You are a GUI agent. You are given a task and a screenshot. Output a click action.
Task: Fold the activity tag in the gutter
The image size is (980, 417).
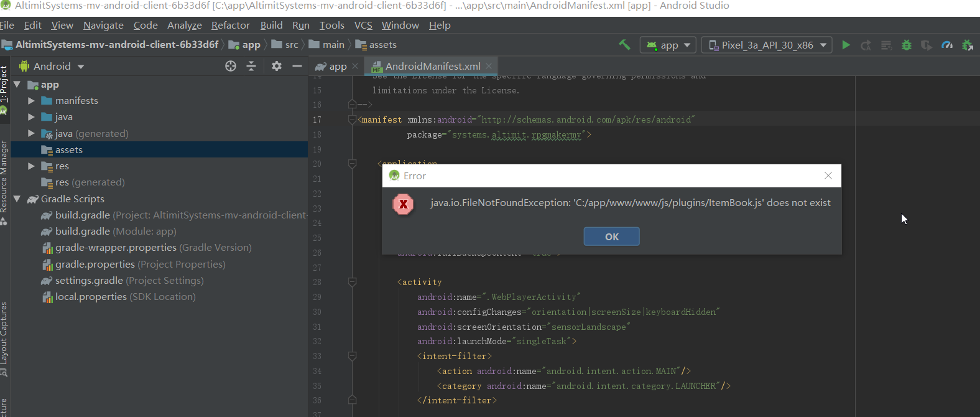pos(352,282)
